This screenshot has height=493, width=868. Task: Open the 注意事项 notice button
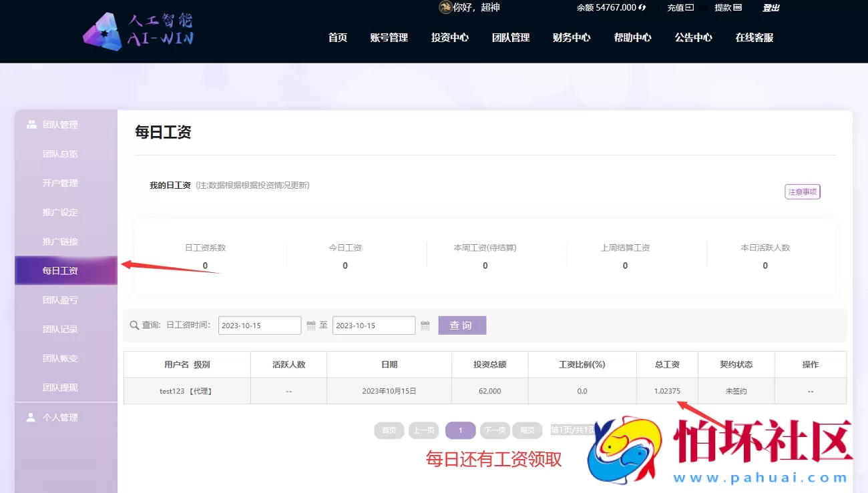coord(802,191)
